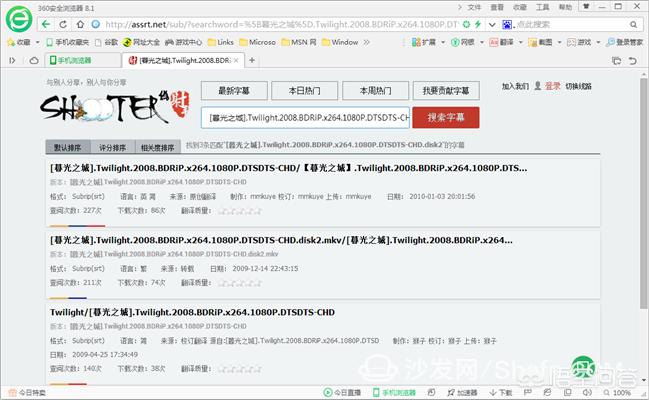
Task: Click the cloud icon beside the tabs
Action: [34, 61]
